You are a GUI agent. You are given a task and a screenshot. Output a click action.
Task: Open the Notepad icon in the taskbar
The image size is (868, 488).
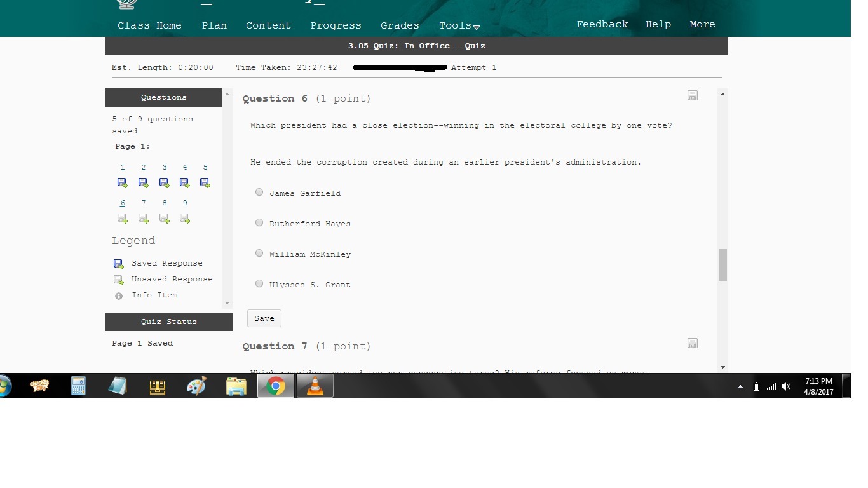pyautogui.click(x=118, y=386)
